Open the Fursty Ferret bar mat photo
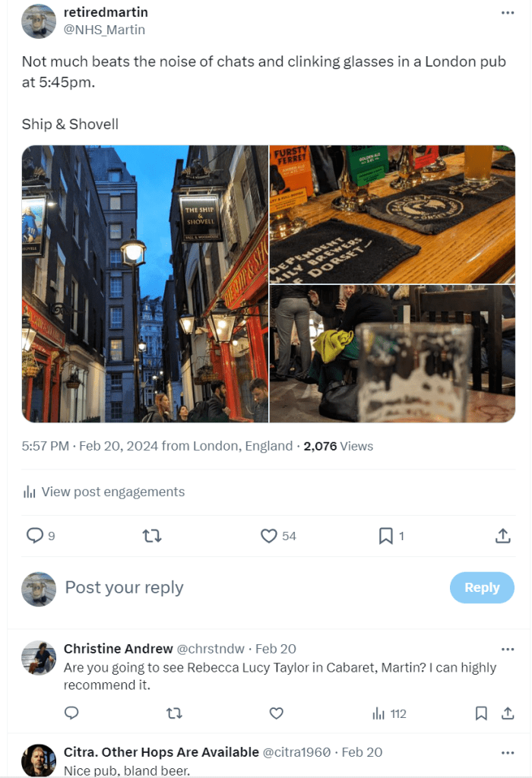This screenshot has height=778, width=532. point(392,214)
